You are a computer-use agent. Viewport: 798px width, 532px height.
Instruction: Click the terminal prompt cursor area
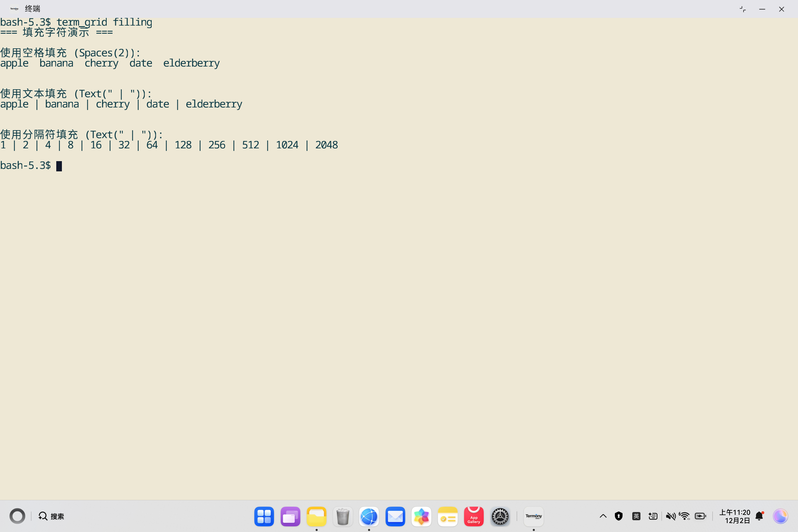point(59,166)
